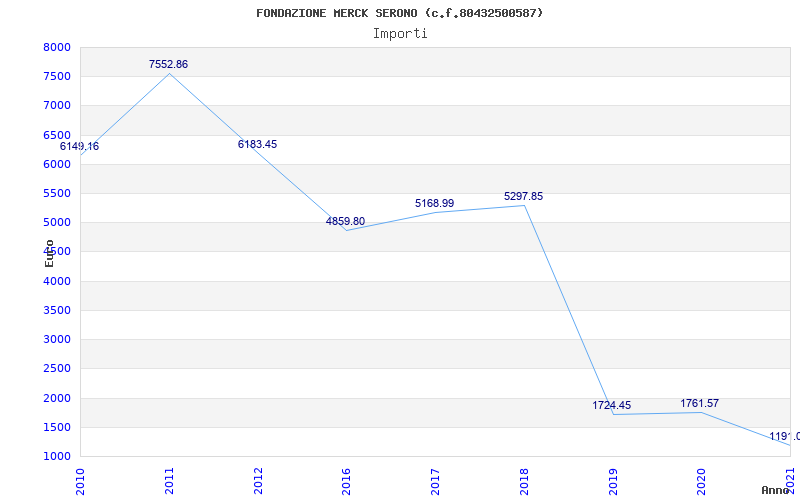Select the 4859.80 data label
The width and height of the screenshot is (800, 500).
(345, 221)
